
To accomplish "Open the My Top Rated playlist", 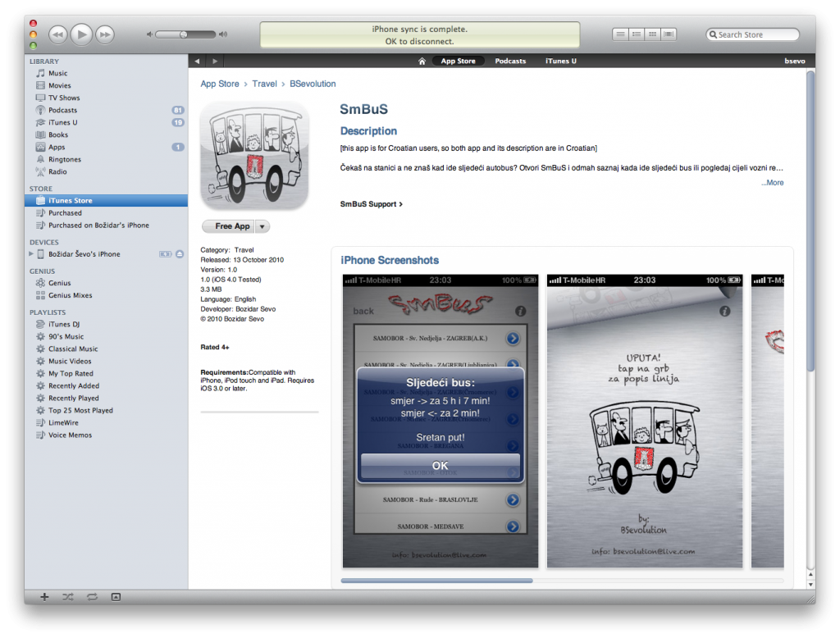I will (x=106, y=374).
